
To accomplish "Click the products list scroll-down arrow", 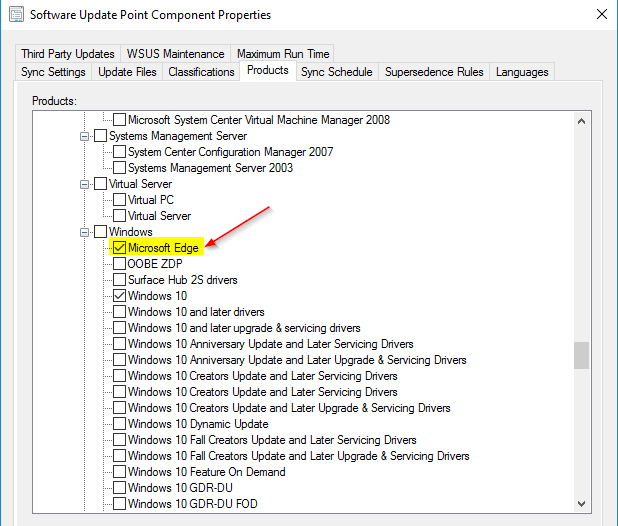I will [x=581, y=504].
